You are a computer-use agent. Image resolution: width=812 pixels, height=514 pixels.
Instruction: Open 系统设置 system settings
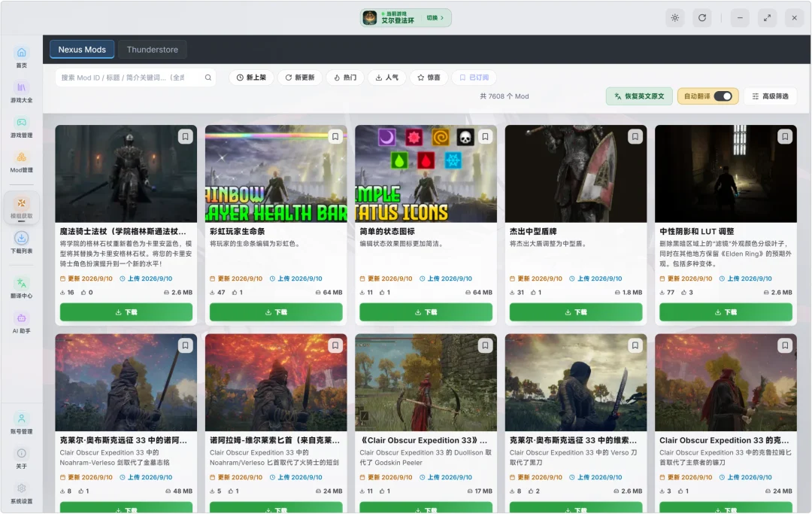click(21, 493)
